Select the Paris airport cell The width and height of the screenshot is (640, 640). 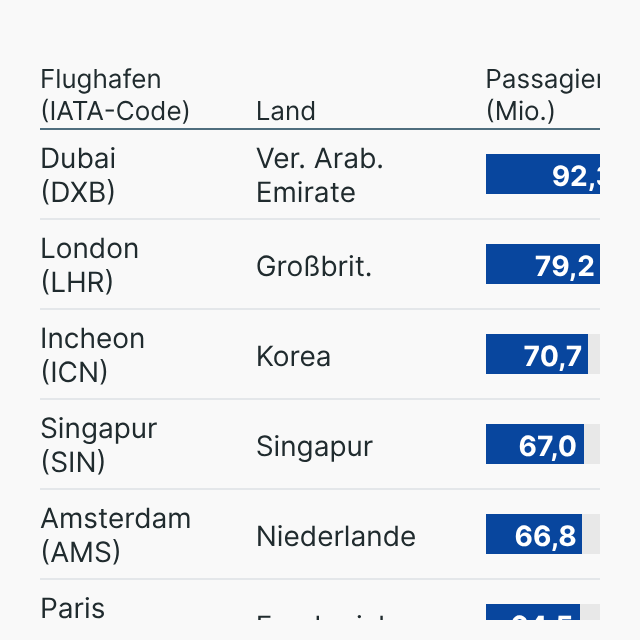tap(73, 610)
